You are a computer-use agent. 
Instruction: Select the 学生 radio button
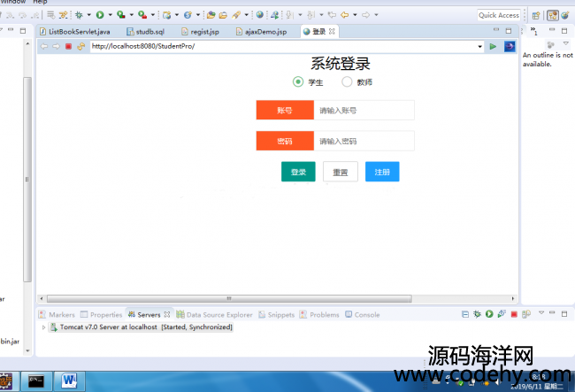pyautogui.click(x=298, y=81)
